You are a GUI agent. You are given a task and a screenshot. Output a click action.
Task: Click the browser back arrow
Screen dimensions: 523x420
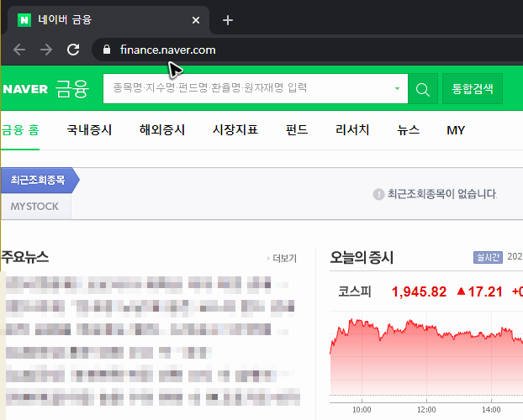tap(19, 50)
